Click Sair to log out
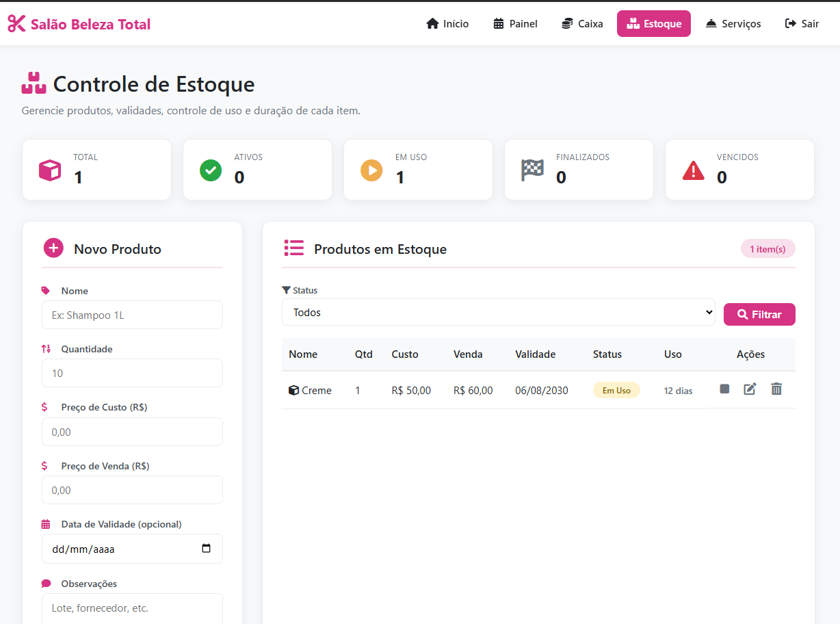The width and height of the screenshot is (840, 624). (x=802, y=24)
